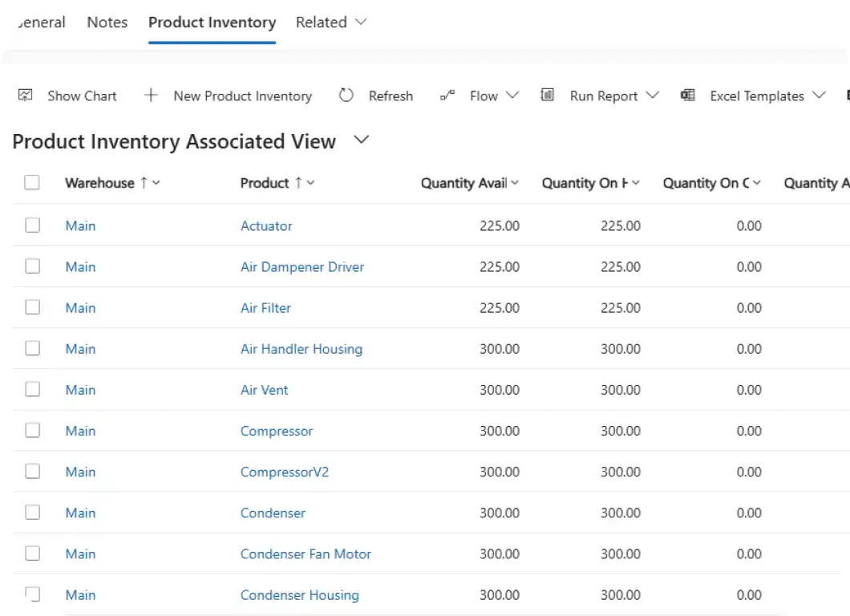Refresh the inventory list
850x616 pixels.
377,95
